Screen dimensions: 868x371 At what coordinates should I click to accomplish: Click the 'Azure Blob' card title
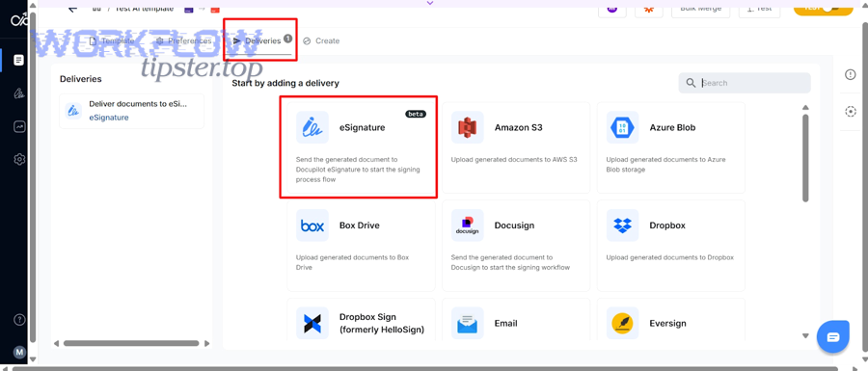[672, 127]
